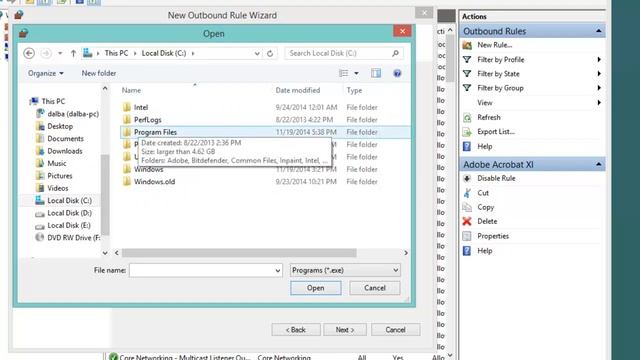Select Pictures in navigation pane
The height and width of the screenshot is (360, 640).
tap(60, 176)
